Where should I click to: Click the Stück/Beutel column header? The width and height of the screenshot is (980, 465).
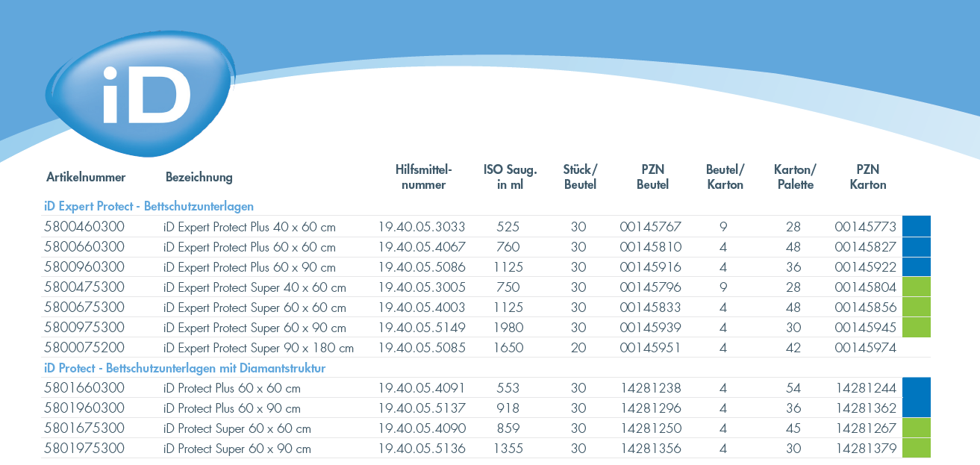click(580, 177)
